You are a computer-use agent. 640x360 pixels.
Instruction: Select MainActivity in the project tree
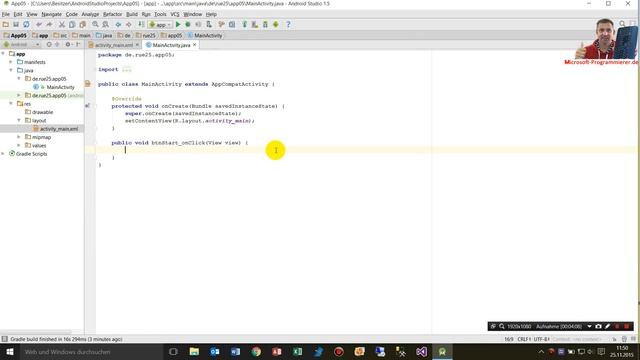(60, 87)
